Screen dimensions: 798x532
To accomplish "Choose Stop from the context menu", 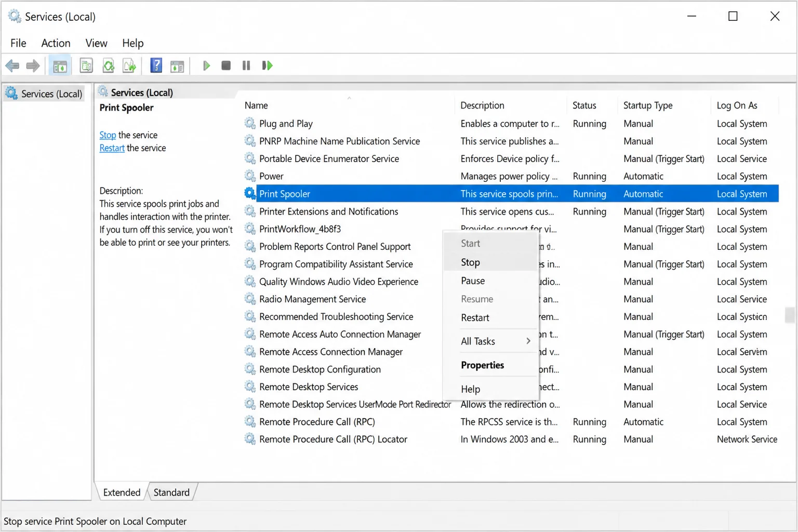I will [x=490, y=262].
